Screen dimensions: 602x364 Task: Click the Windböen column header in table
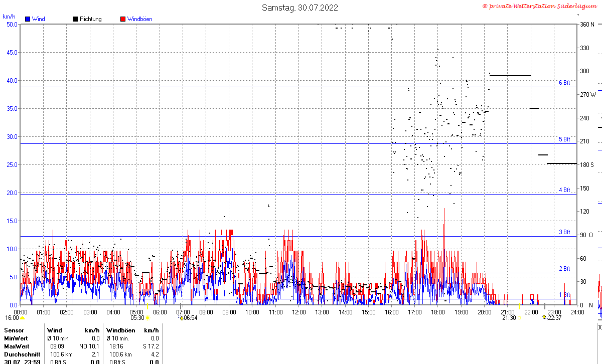pos(120,330)
